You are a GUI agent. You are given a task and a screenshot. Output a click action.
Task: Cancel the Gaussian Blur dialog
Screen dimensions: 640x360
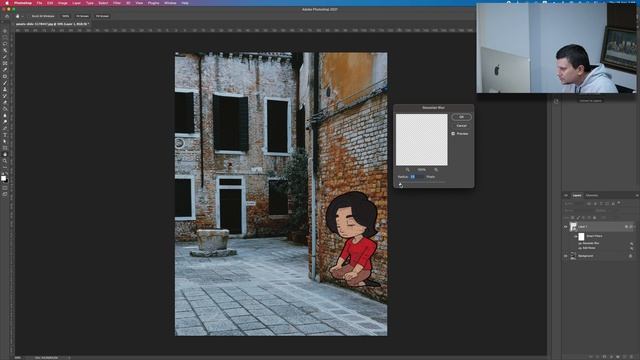click(462, 126)
